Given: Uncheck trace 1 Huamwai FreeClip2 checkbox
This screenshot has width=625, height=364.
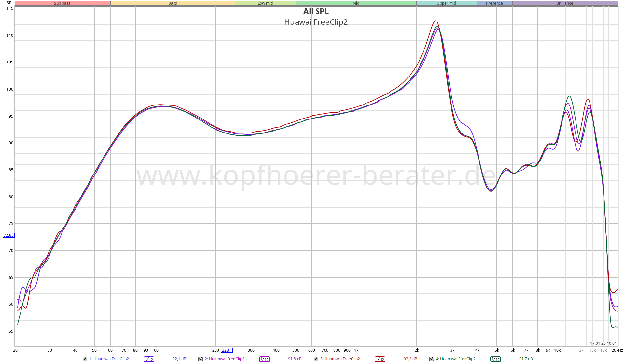Looking at the screenshot, I should click(x=85, y=359).
